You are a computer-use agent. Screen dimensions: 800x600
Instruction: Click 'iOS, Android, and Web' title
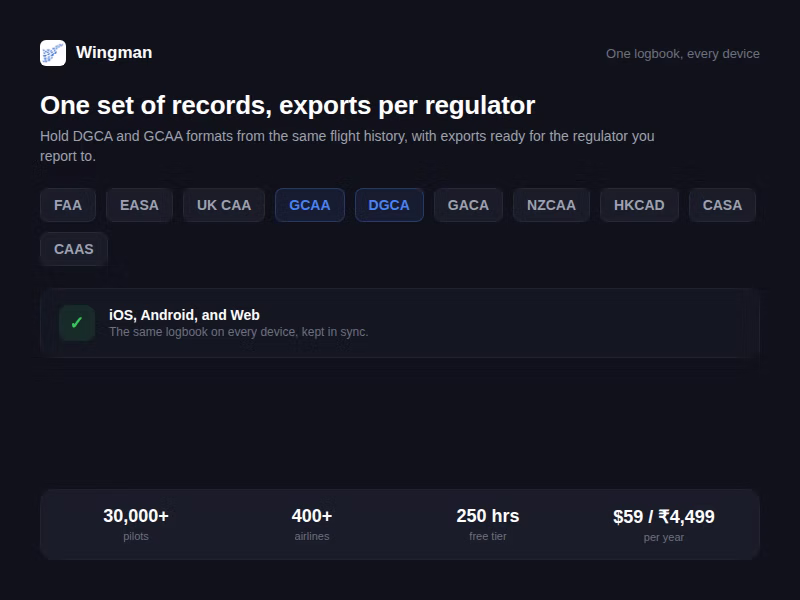tap(184, 315)
